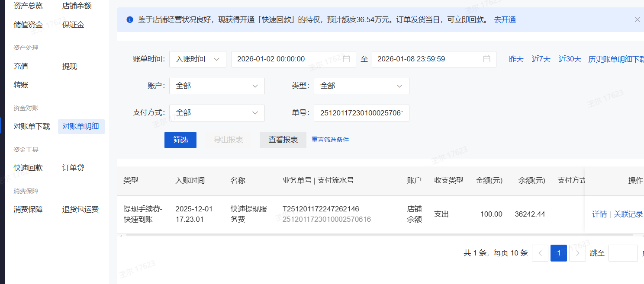The height and width of the screenshot is (284, 644).
Task: Select the 近7天 quick date range
Action: pyautogui.click(x=541, y=59)
